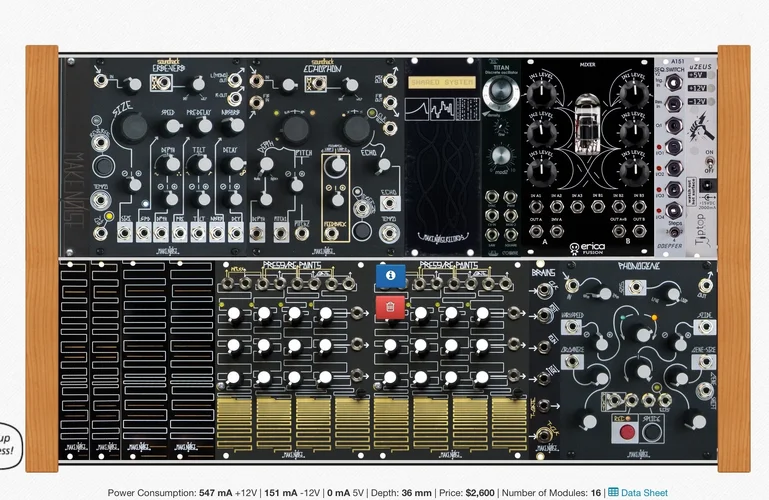Click the SPLICE button on Phonogene
Screen dimensions: 769x500
652,432
